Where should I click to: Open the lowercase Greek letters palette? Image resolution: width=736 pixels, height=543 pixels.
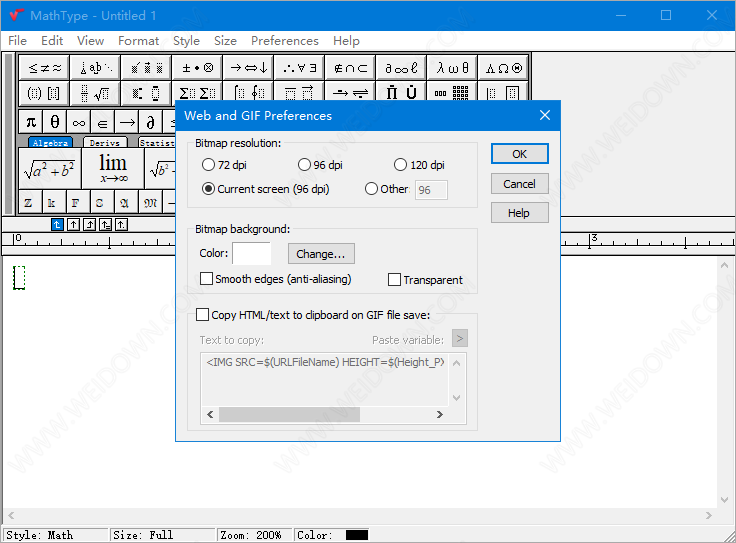point(452,68)
